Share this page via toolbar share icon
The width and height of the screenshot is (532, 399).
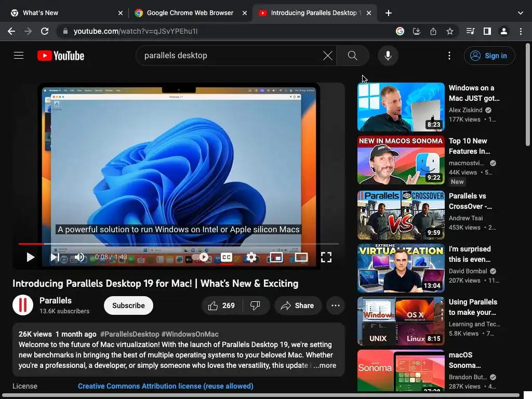433,31
